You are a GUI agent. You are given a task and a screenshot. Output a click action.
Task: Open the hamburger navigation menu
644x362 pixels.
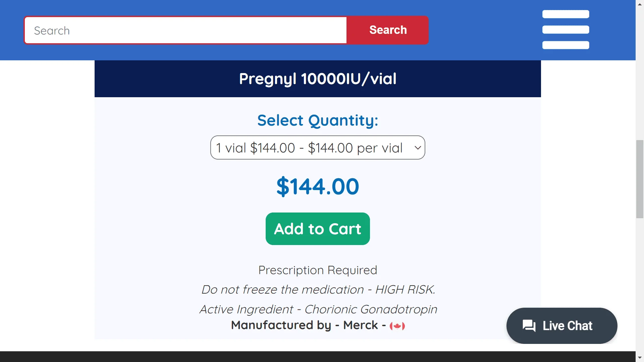[x=566, y=29]
